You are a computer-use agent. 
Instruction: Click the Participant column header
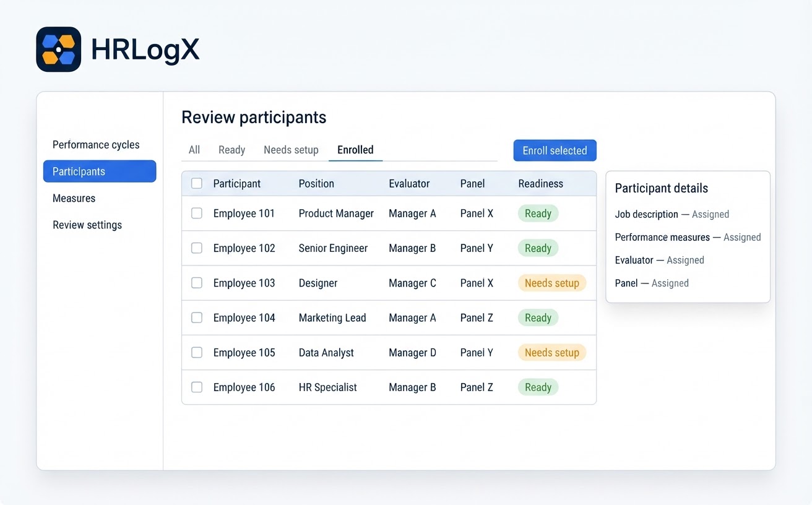pyautogui.click(x=237, y=183)
